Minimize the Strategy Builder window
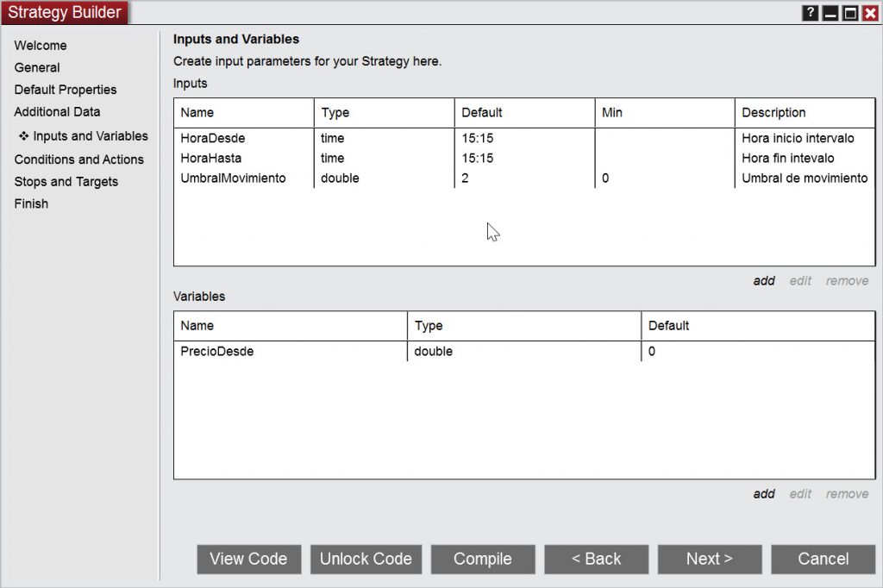The width and height of the screenshot is (883, 588). (x=830, y=12)
